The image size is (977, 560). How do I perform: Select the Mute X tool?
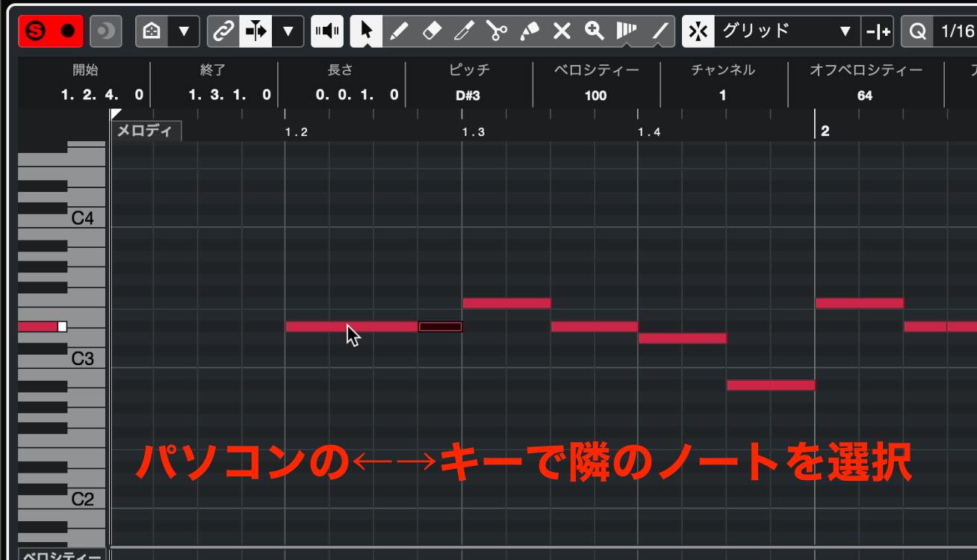pos(562,31)
